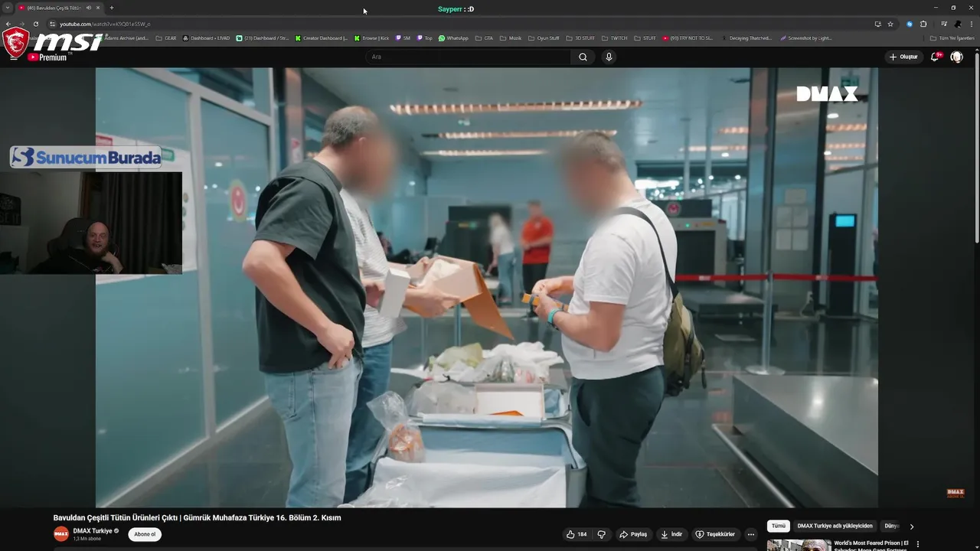
Task: Share the video via Paylaş
Action: pos(633,534)
